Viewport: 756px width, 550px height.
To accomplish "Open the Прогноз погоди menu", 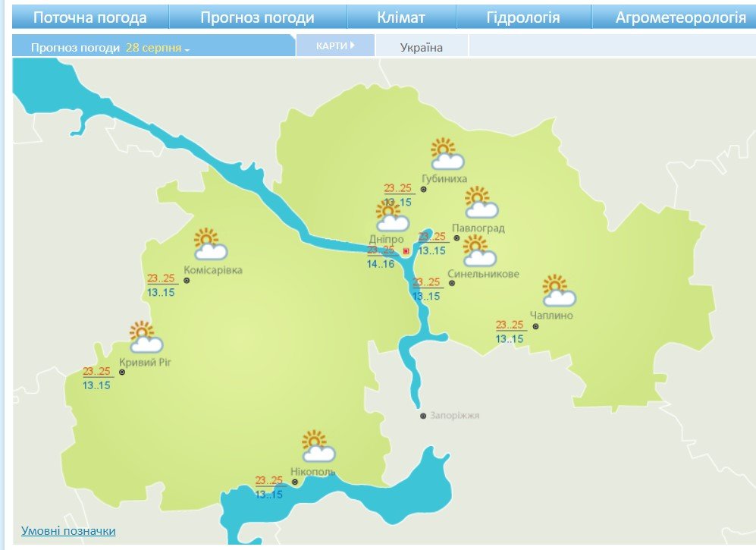I will [257, 18].
